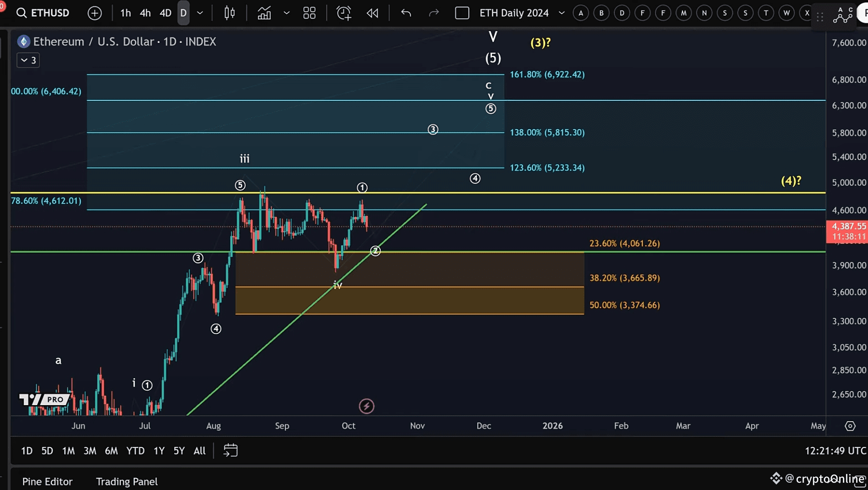
Task: Open symbol search with the magnifier icon
Action: click(21, 13)
